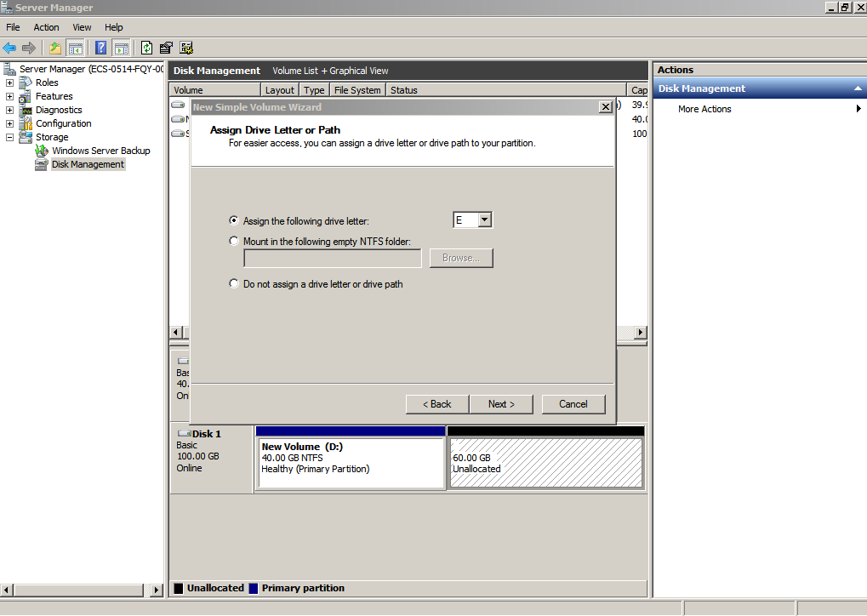Select Assign the following drive letter option
Viewport: 867px width, 616px height.
point(234,220)
